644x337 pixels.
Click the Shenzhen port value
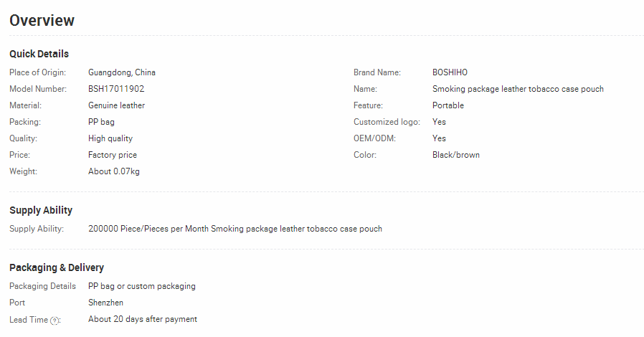[x=105, y=303]
